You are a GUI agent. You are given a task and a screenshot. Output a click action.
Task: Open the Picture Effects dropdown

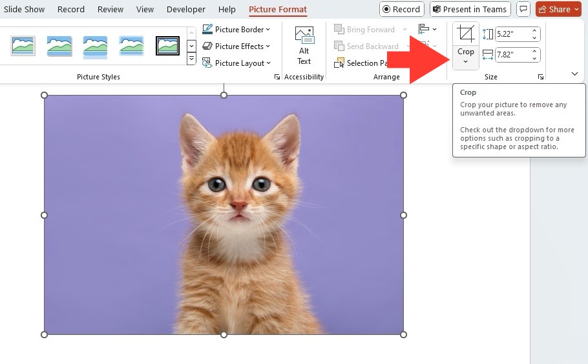236,46
